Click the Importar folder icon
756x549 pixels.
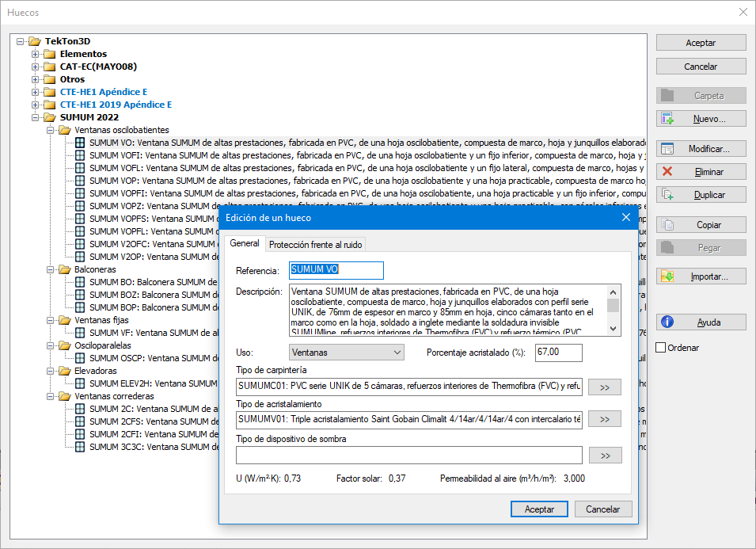coord(667,276)
